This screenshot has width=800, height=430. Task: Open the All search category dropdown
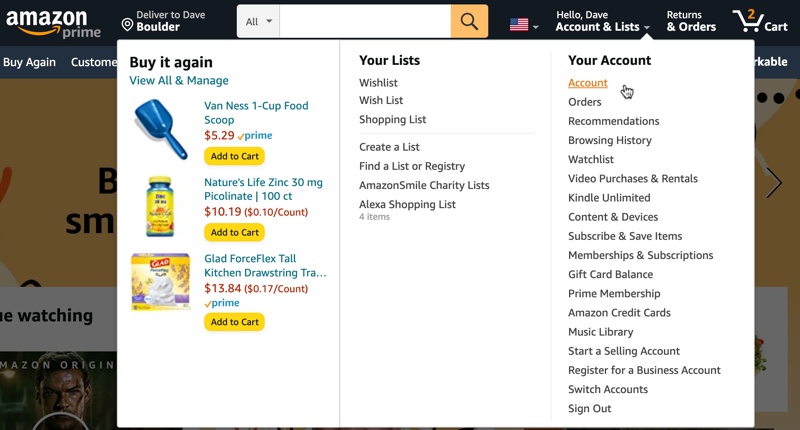click(258, 21)
